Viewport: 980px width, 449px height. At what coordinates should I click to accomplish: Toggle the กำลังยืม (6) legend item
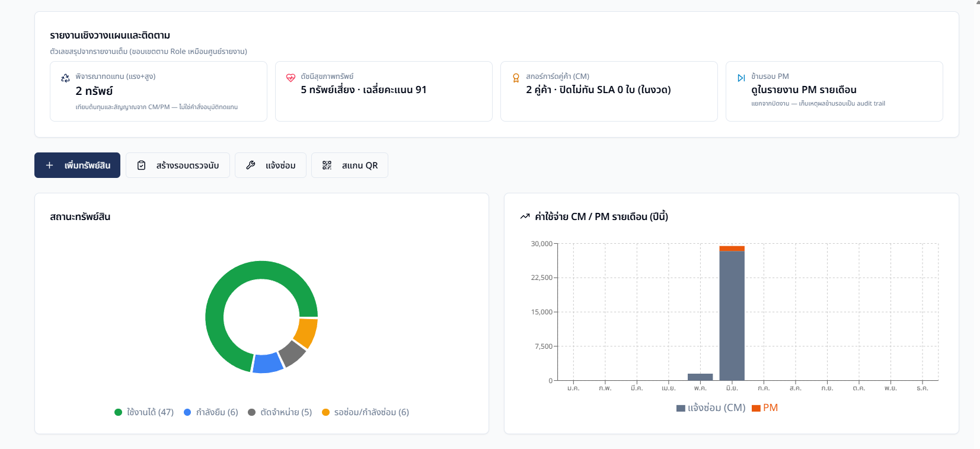pos(211,412)
